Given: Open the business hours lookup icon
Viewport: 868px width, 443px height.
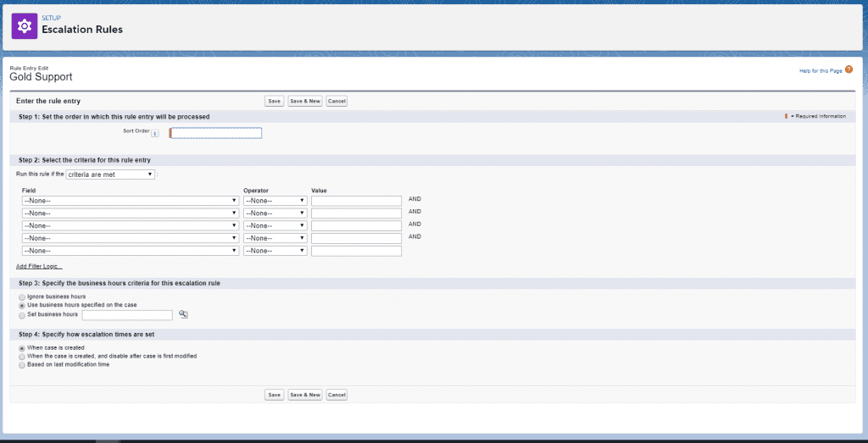Looking at the screenshot, I should click(183, 314).
